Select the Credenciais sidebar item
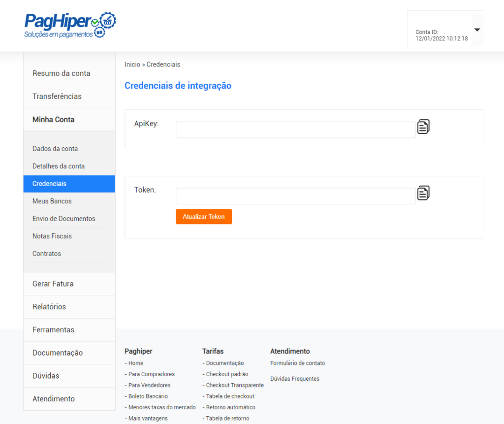This screenshot has width=504, height=424. [x=69, y=184]
